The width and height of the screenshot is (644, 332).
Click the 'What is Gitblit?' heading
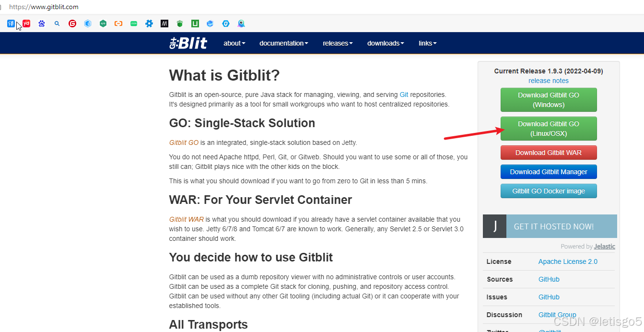tap(224, 75)
